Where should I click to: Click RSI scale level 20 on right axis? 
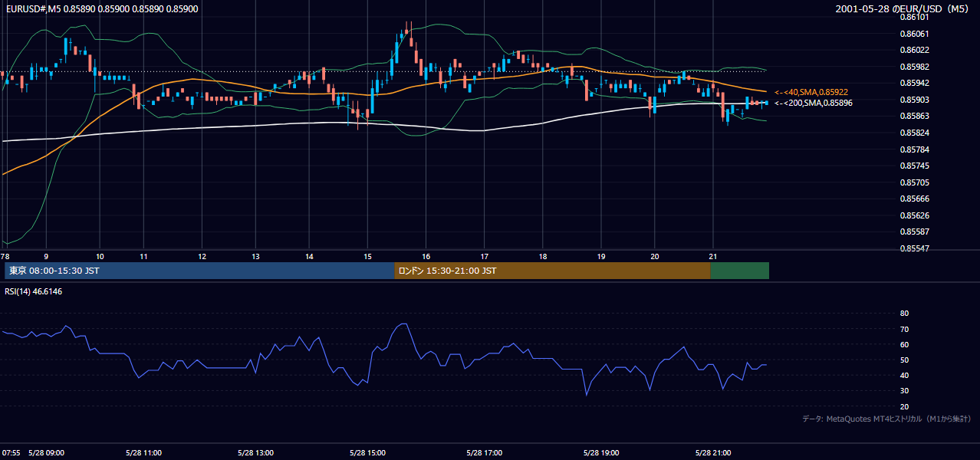click(x=904, y=406)
